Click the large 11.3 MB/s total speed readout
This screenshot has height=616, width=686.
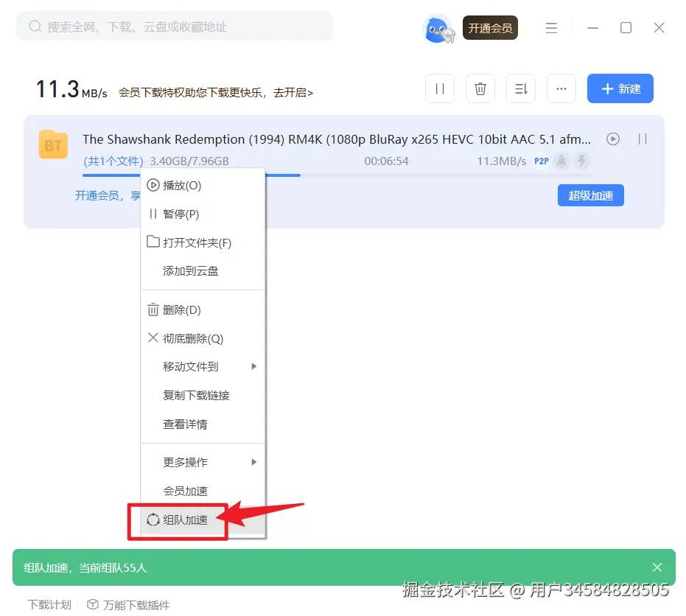point(71,90)
